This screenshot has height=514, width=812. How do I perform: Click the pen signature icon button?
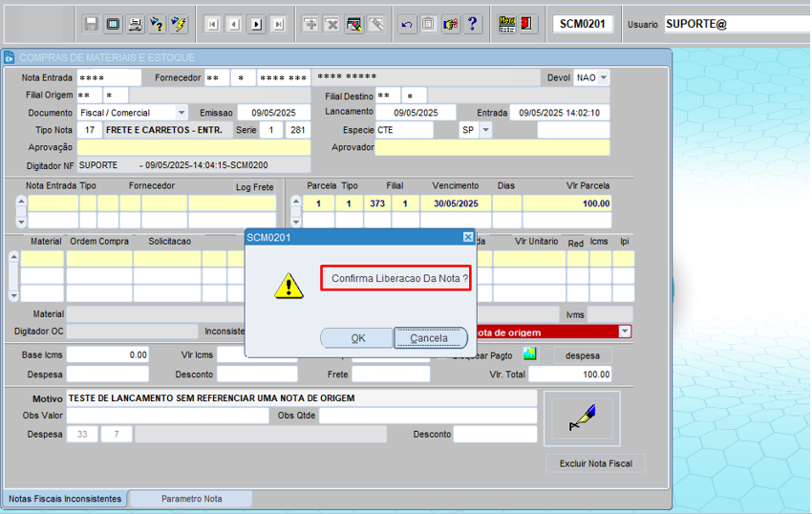point(581,417)
